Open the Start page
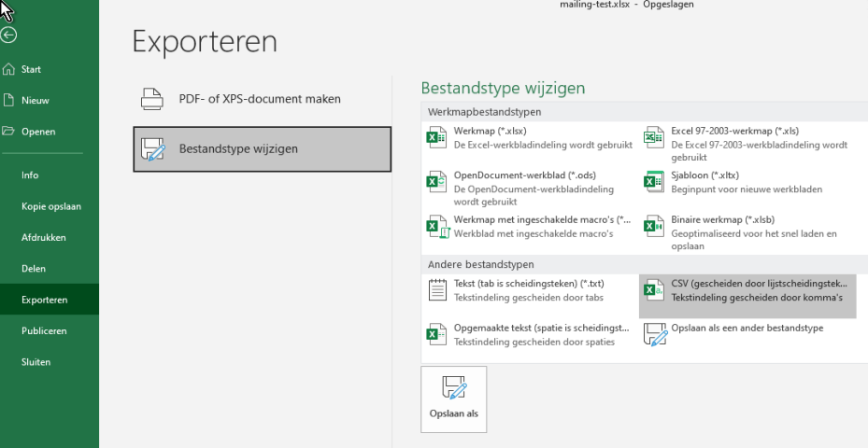Viewport: 868px width, 448px height. [50, 69]
